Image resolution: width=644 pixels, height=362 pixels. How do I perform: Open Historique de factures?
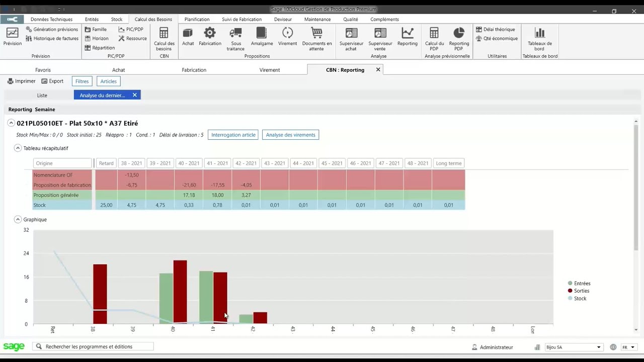point(52,38)
